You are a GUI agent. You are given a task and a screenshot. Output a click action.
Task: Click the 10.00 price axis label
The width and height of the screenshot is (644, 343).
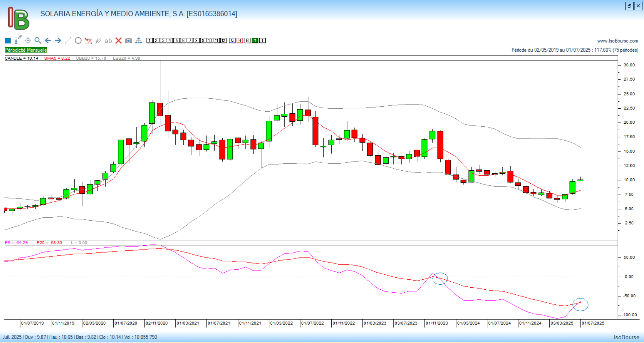click(x=629, y=180)
